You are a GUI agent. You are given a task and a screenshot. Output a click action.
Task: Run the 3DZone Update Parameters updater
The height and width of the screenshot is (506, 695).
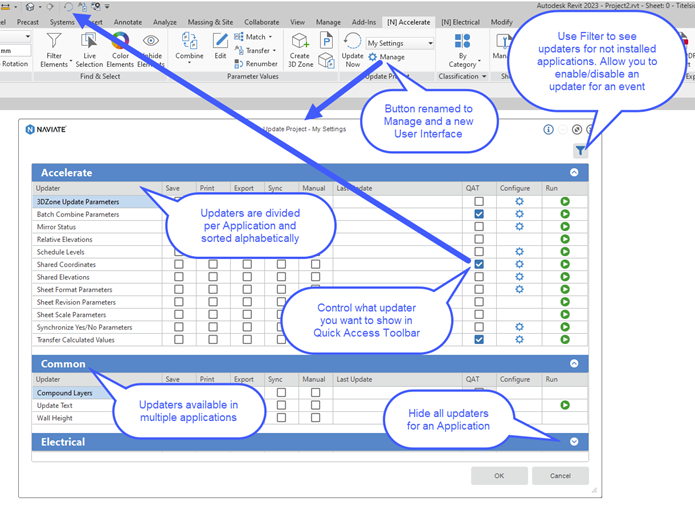click(x=565, y=202)
